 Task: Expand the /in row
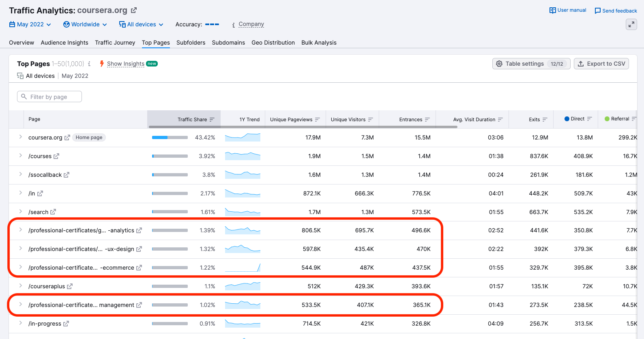pyautogui.click(x=20, y=193)
